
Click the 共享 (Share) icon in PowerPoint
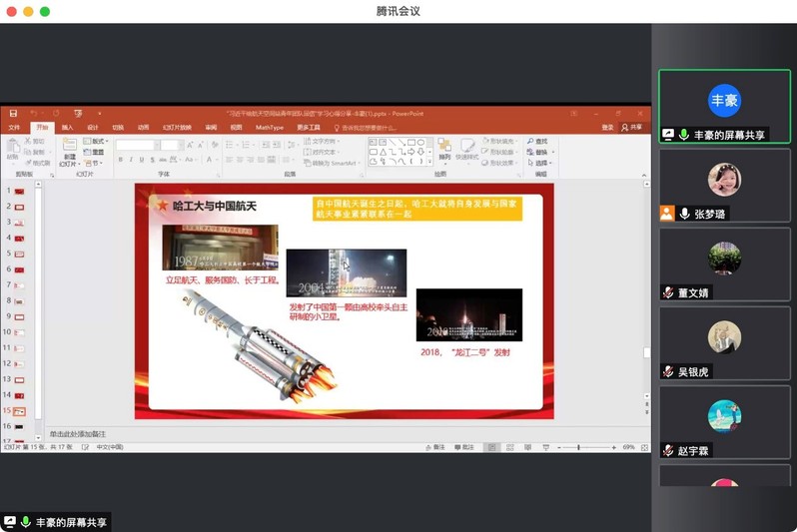click(x=631, y=128)
